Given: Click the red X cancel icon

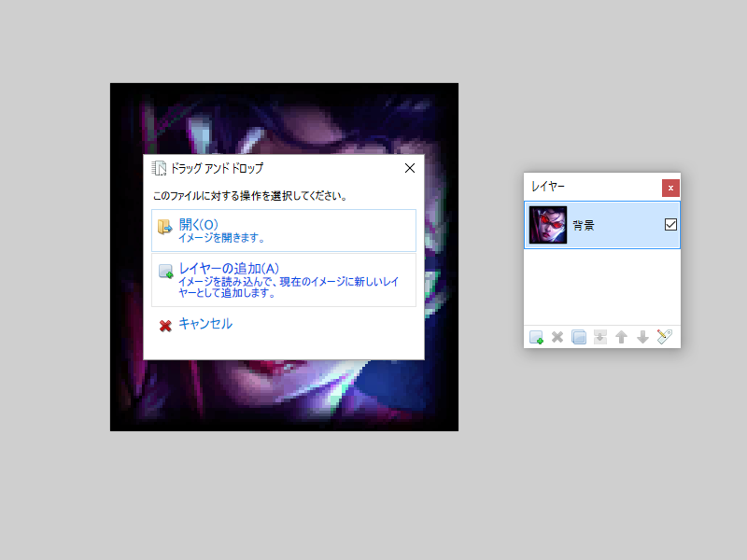Looking at the screenshot, I should 165,326.
